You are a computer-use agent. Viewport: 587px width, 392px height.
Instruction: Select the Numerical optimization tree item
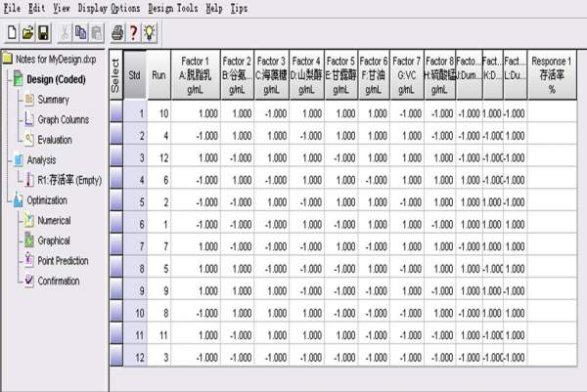click(x=54, y=221)
